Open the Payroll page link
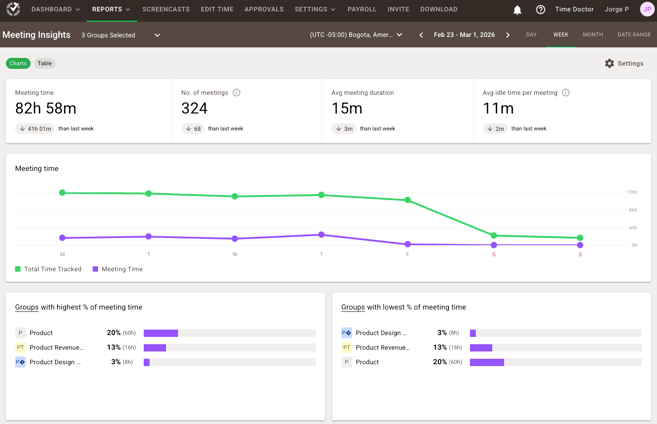This screenshot has height=424, width=657. (361, 9)
